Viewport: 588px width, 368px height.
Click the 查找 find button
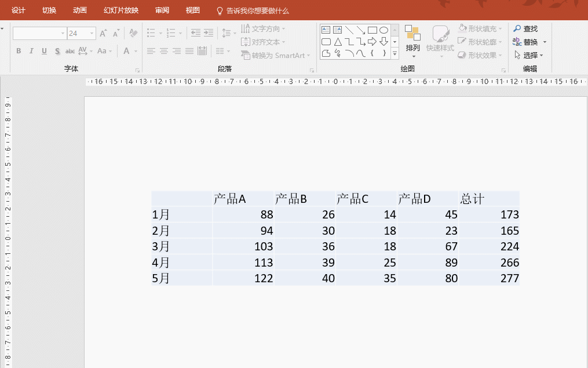point(525,28)
